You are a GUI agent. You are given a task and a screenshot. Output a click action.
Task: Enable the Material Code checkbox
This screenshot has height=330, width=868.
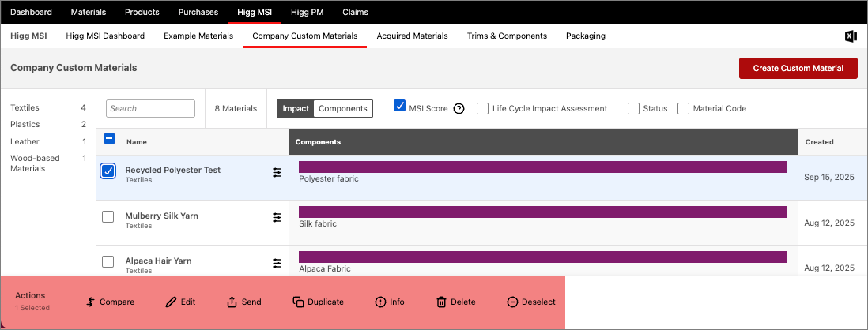coord(683,108)
